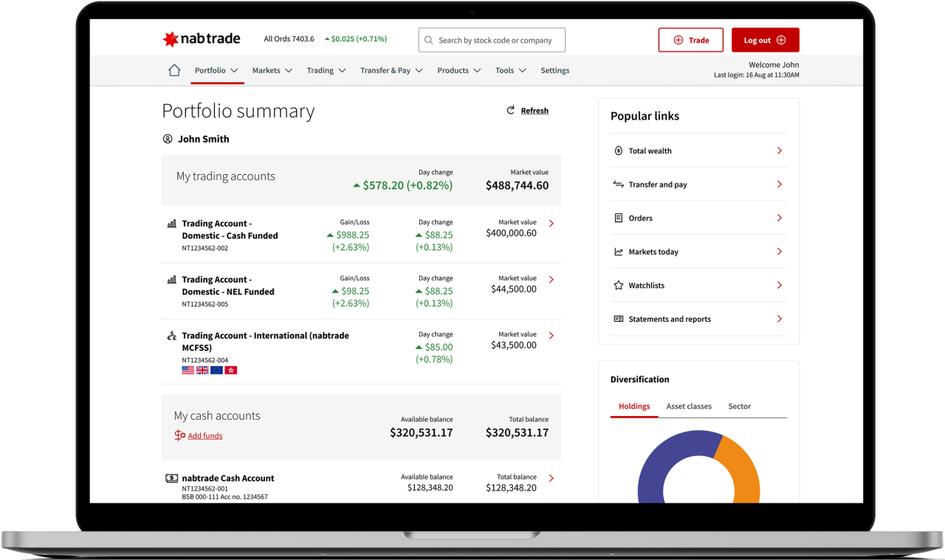Select the Home icon in the navigation bar
This screenshot has width=945, height=560.
[x=174, y=69]
